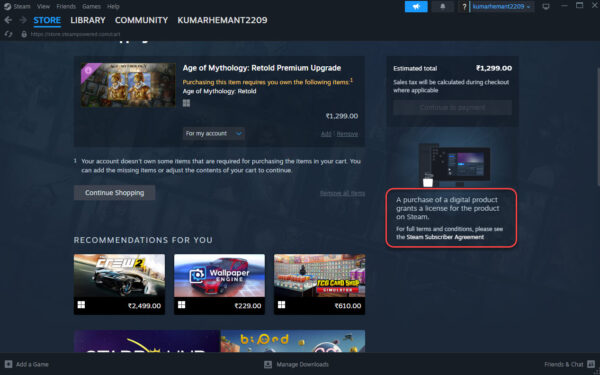The width and height of the screenshot is (600, 375).
Task: Click the Remove link on cart item
Action: click(x=347, y=134)
